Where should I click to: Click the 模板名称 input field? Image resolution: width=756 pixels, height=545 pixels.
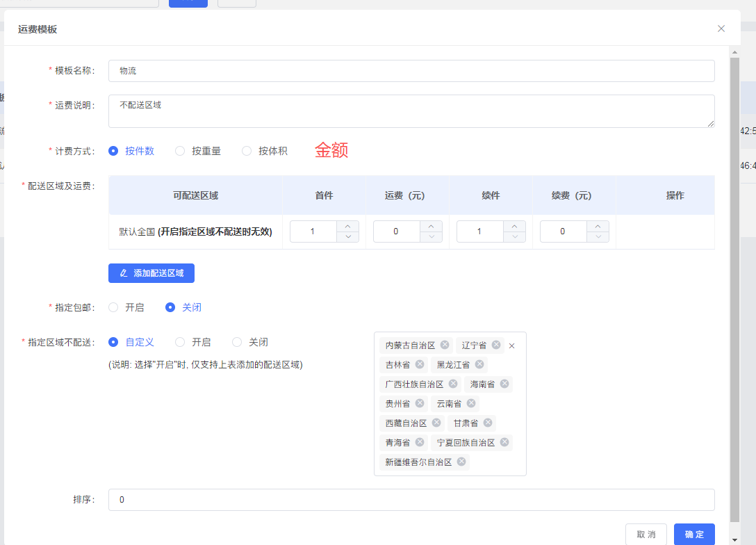(x=411, y=71)
